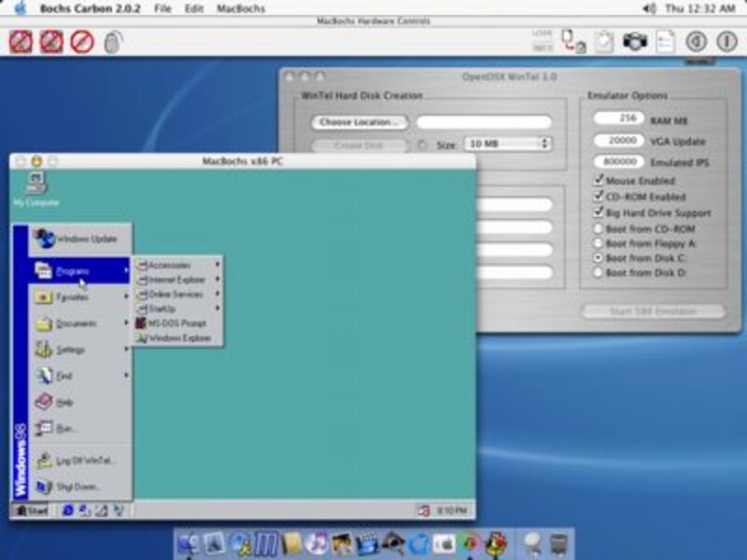The height and width of the screenshot is (560, 747).
Task: Expand the Find submenu
Action: pos(79,376)
